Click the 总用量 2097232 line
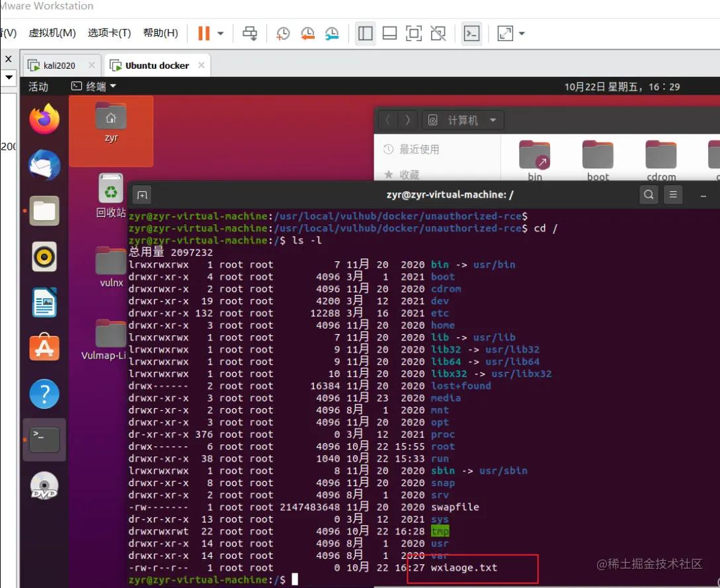This screenshot has width=720, height=588. (171, 252)
